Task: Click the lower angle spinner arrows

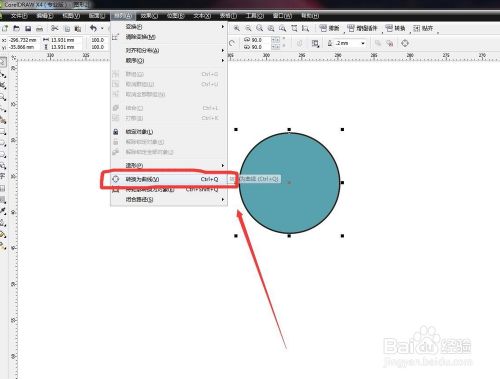Action: coord(275,47)
